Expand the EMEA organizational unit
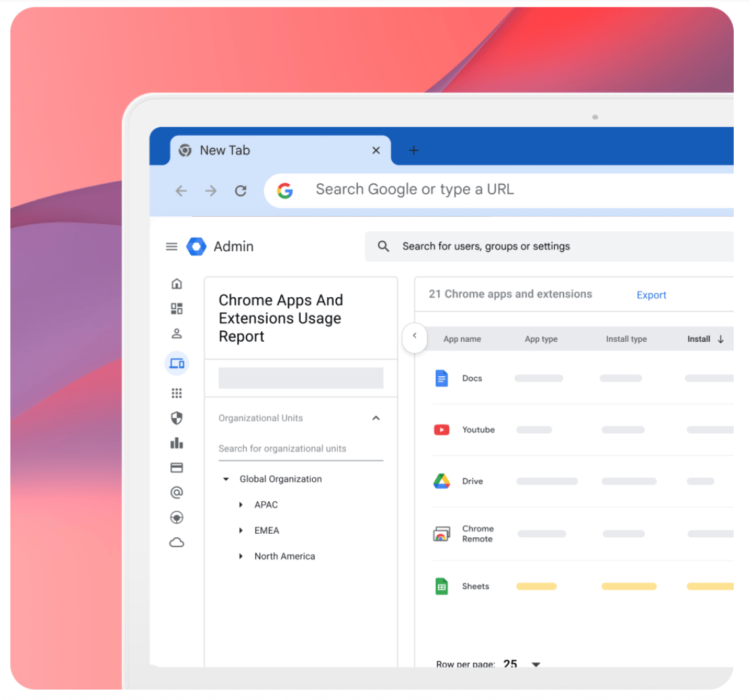Viewport: 750px width, 700px height. [x=241, y=530]
